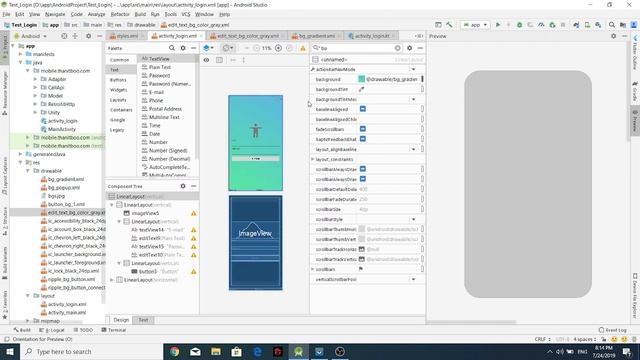Open the Refactor menu

point(120,14)
